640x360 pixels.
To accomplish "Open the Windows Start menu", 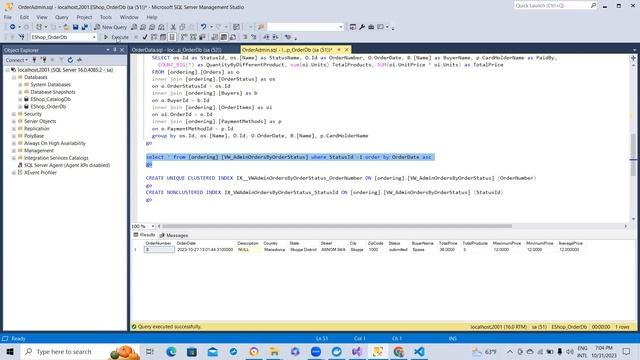I will (10, 351).
